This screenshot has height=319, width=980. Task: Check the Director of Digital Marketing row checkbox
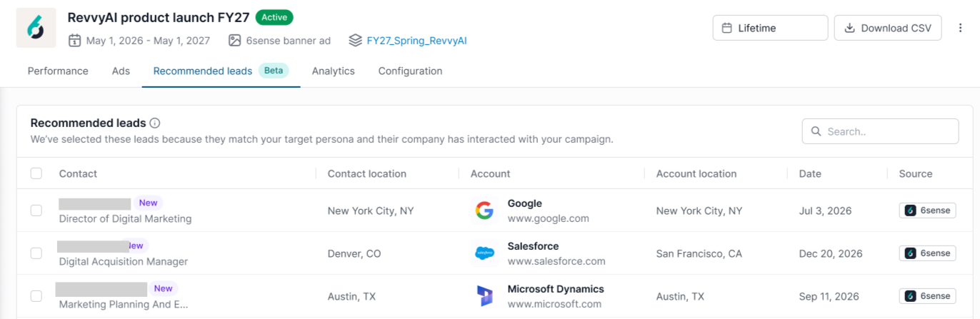point(36,211)
